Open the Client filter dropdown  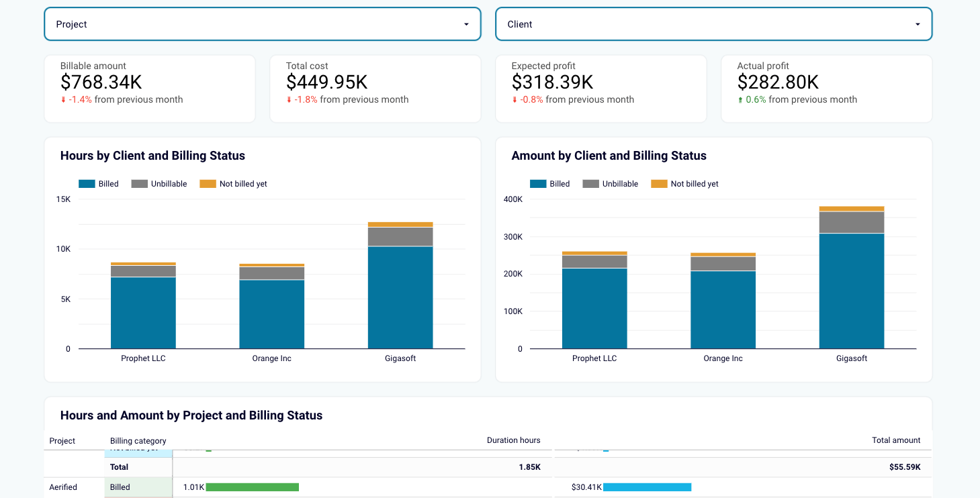pos(714,23)
